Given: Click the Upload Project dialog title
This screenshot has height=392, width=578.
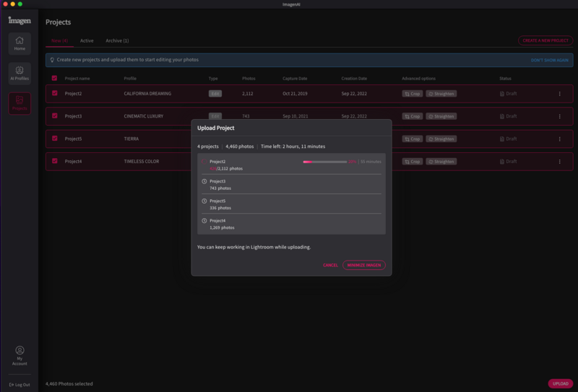Looking at the screenshot, I should tap(215, 128).
